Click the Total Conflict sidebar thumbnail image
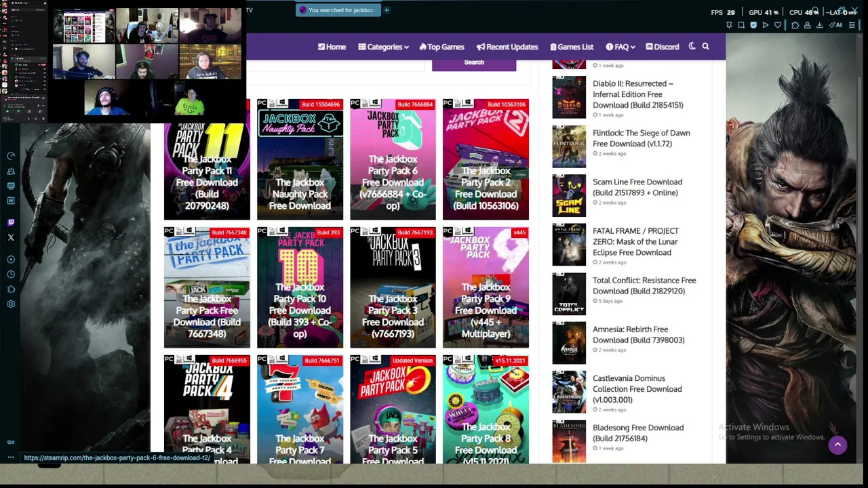Image resolution: width=868 pixels, height=488 pixels. pos(569,293)
